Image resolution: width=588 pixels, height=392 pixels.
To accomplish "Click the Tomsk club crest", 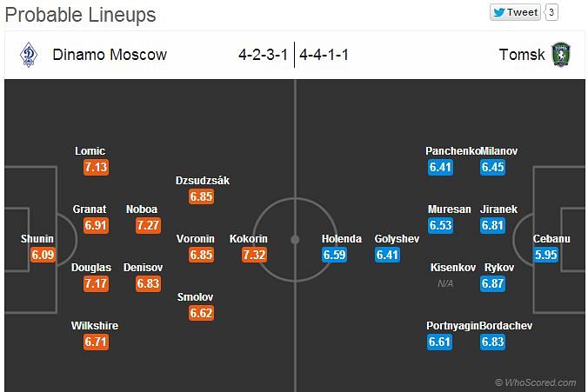I will (x=561, y=55).
